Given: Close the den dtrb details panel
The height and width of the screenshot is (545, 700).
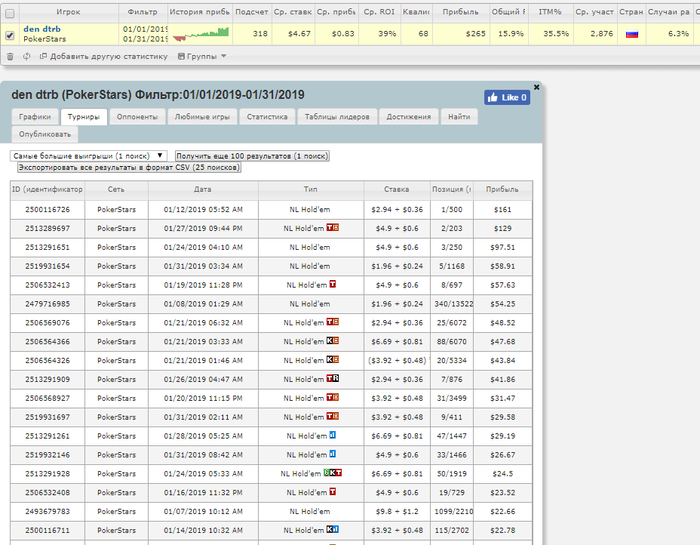Looking at the screenshot, I should pos(537,87).
